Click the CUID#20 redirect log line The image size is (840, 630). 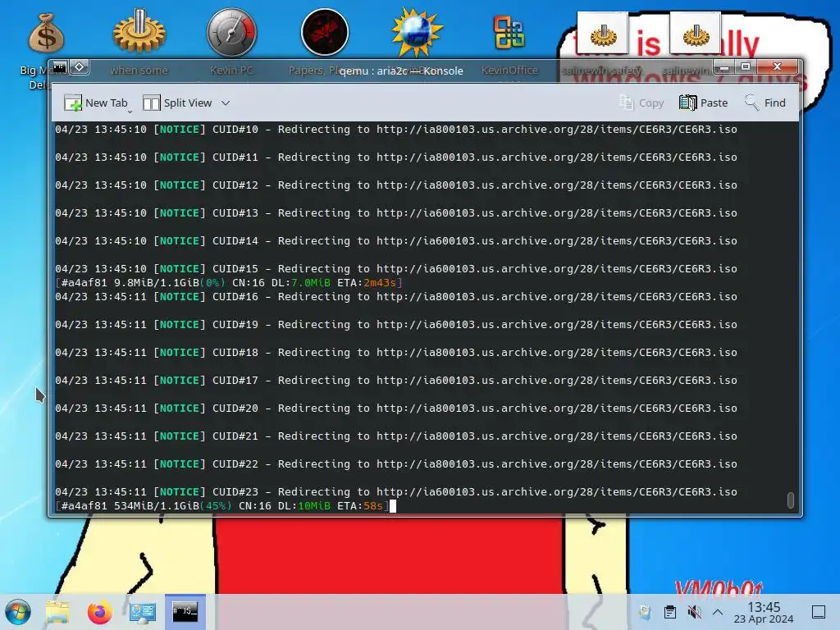pyautogui.click(x=396, y=408)
